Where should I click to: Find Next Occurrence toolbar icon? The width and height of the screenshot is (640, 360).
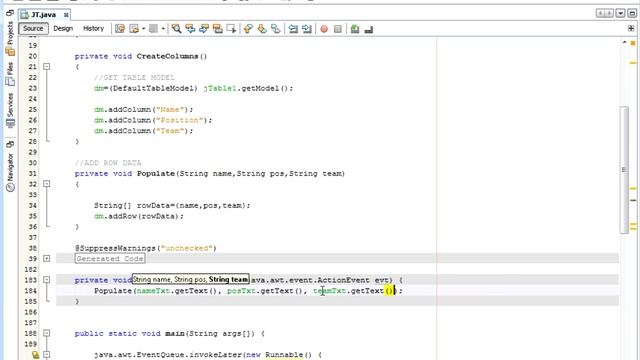coord(204,29)
